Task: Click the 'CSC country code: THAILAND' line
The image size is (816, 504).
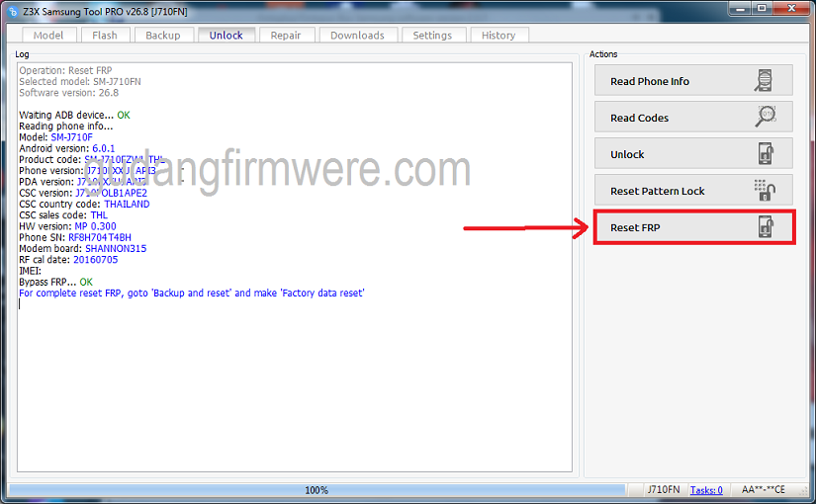Action: [x=84, y=204]
